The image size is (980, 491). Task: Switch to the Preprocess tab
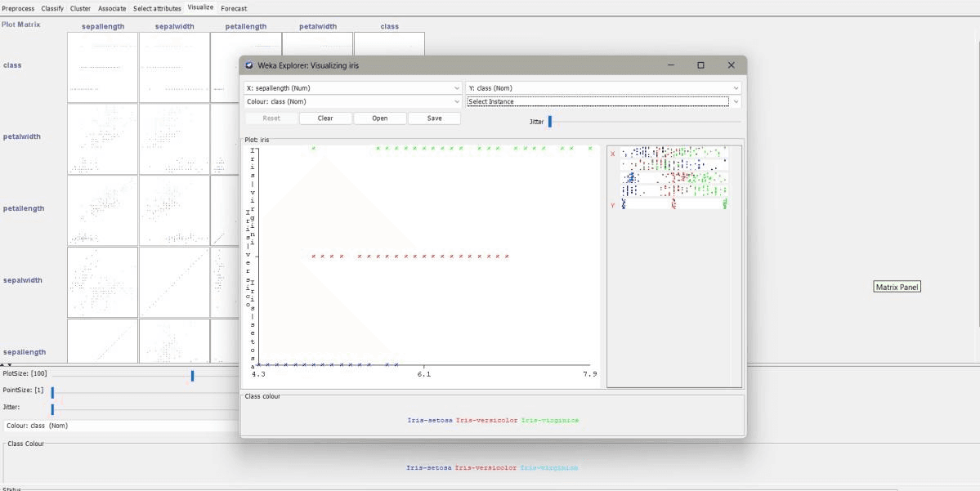pyautogui.click(x=18, y=9)
